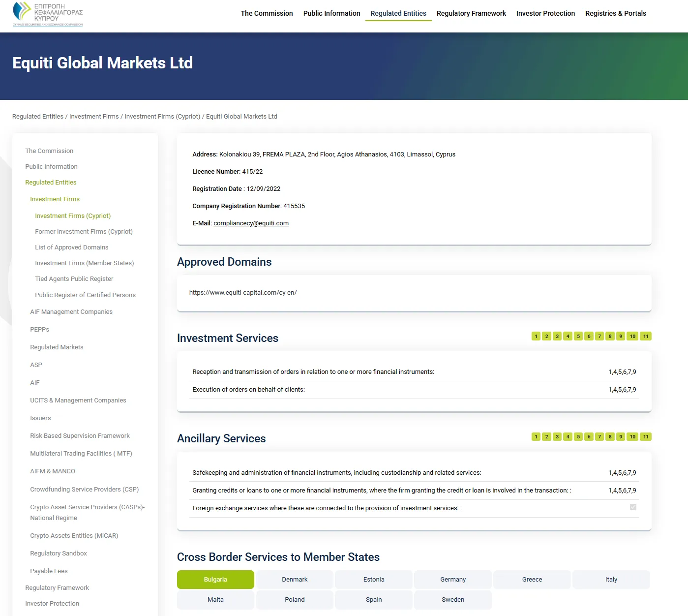Open Multilateral Trading Facilities (MTF) sidebar link
Screen dimensions: 688x616
tap(81, 454)
